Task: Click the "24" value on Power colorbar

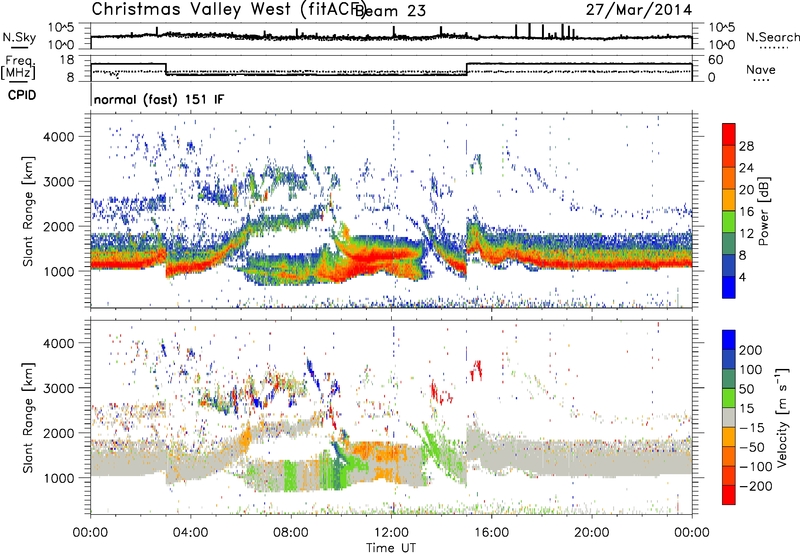Action: [746, 168]
